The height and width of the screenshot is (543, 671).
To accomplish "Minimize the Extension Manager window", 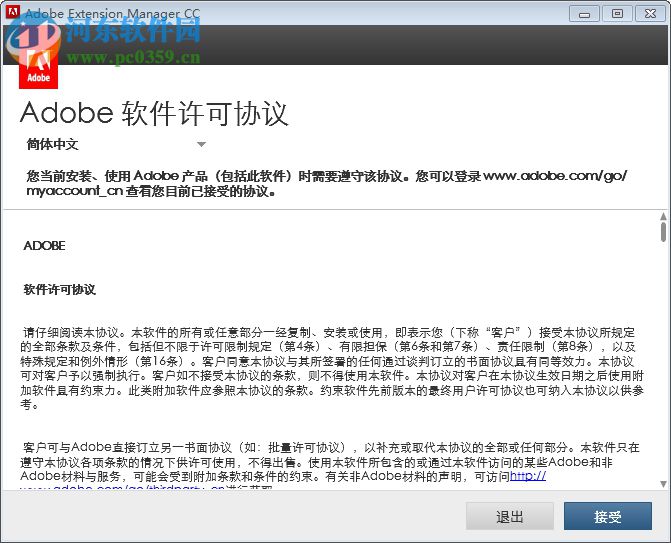I will pyautogui.click(x=584, y=14).
